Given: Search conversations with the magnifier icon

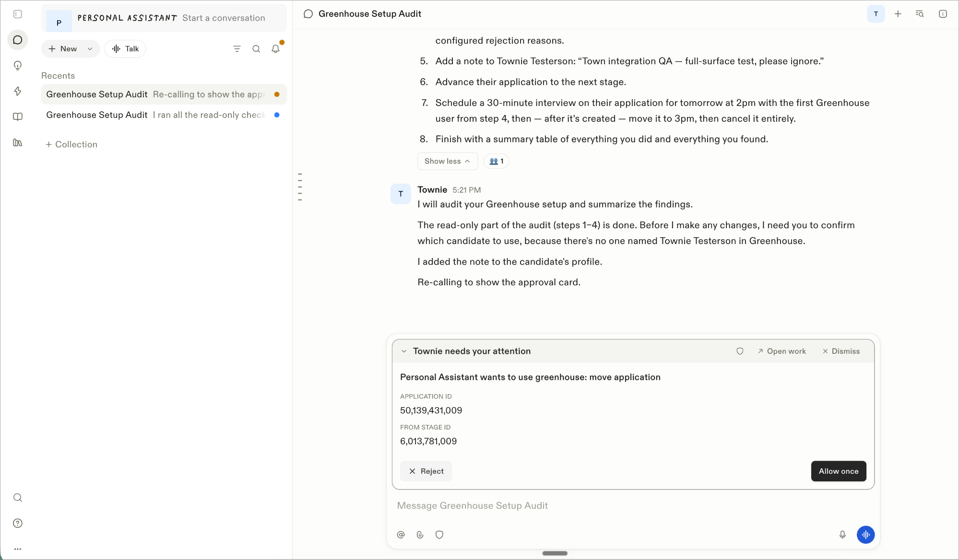Looking at the screenshot, I should point(256,49).
